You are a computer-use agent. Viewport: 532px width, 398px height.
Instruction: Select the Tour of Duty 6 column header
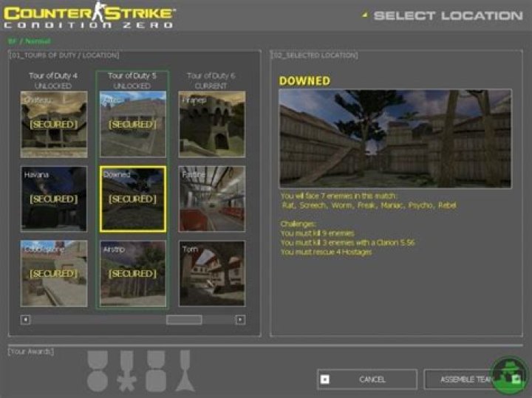(x=211, y=80)
